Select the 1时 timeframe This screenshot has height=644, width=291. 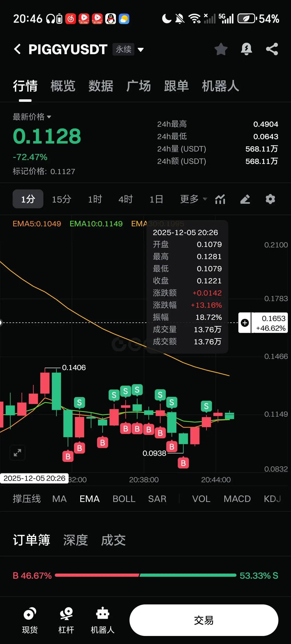(x=95, y=199)
